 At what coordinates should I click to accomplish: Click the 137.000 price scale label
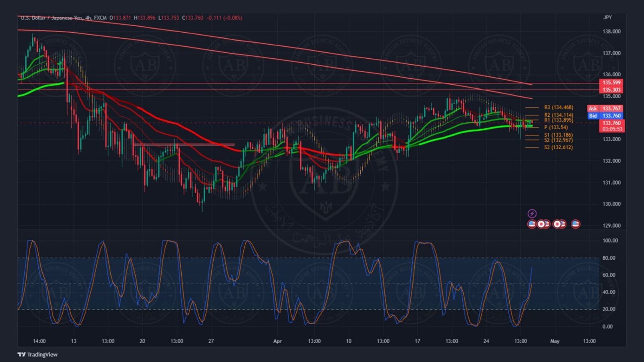[x=612, y=53]
